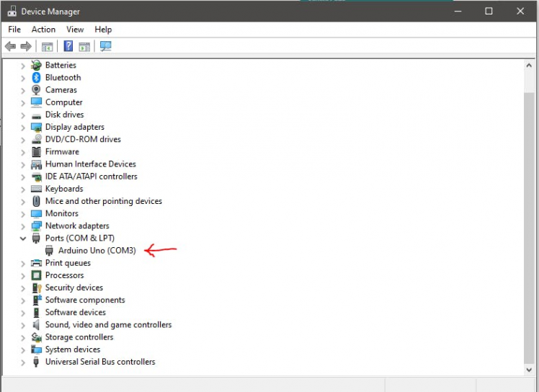Click the Disk drives icon
Screen dimensions: 539x392
36,116
